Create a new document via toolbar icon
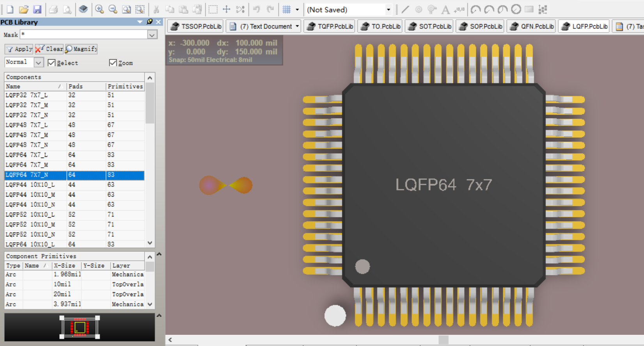 pyautogui.click(x=10, y=9)
